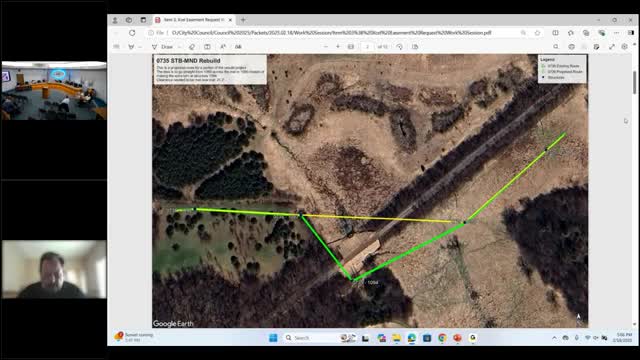This screenshot has height=360, width=640.
Task: Open split screen view
Action: [x=556, y=33]
